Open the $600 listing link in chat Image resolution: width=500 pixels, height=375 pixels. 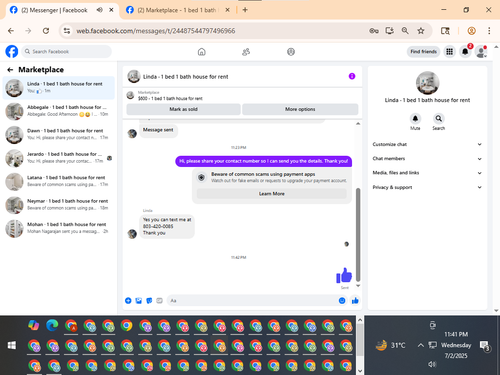click(170, 98)
